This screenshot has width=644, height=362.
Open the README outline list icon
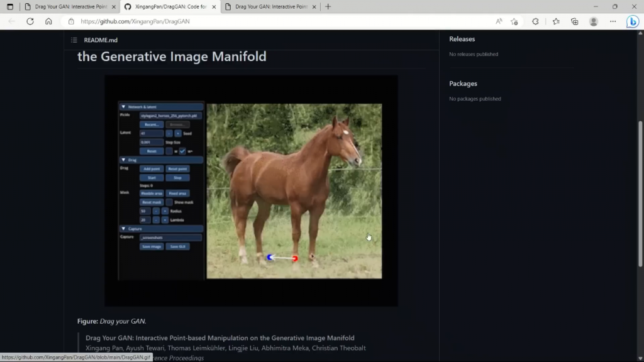point(74,40)
